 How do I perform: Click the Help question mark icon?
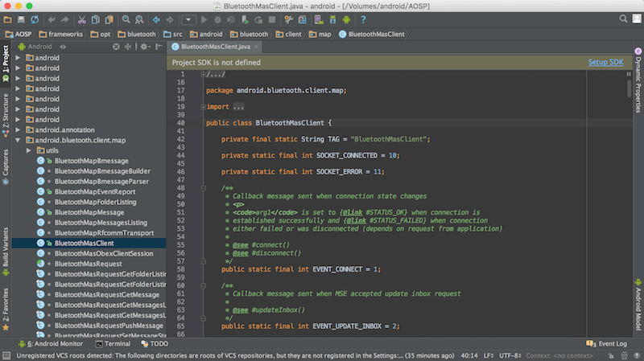363,19
